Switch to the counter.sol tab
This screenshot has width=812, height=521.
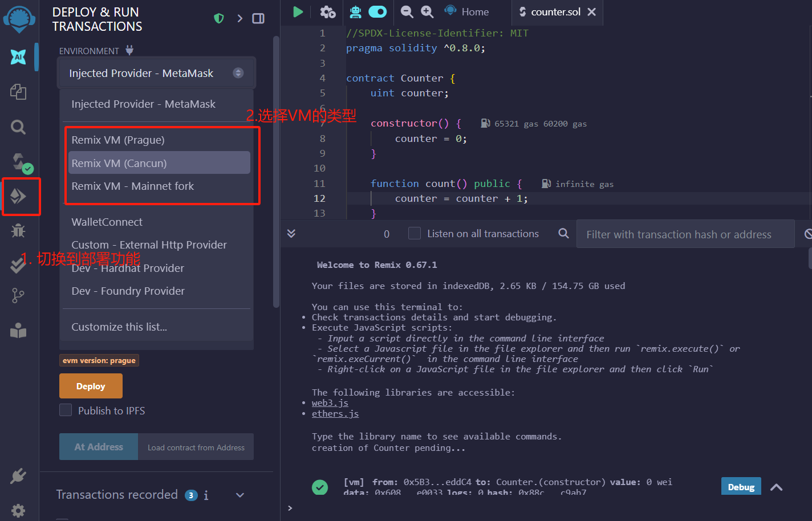coord(556,11)
